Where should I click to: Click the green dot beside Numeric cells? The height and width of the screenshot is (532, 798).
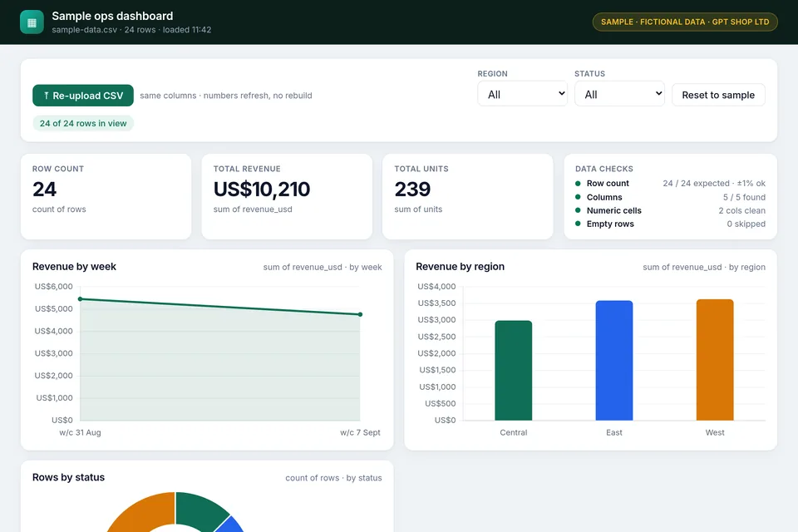tap(578, 210)
